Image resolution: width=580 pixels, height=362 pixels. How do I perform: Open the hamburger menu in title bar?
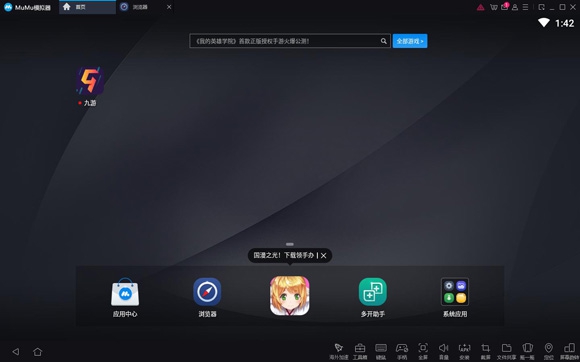(525, 7)
